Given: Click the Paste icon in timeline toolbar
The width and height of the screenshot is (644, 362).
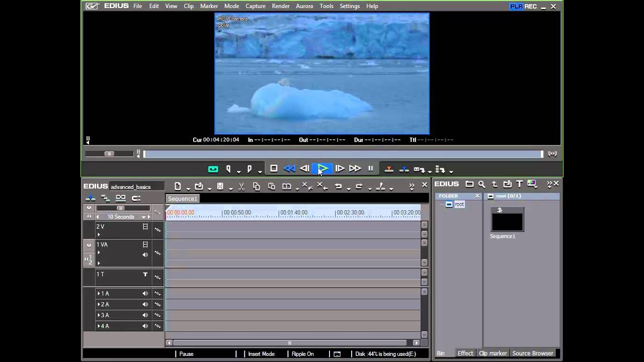Looking at the screenshot, I should 271,187.
